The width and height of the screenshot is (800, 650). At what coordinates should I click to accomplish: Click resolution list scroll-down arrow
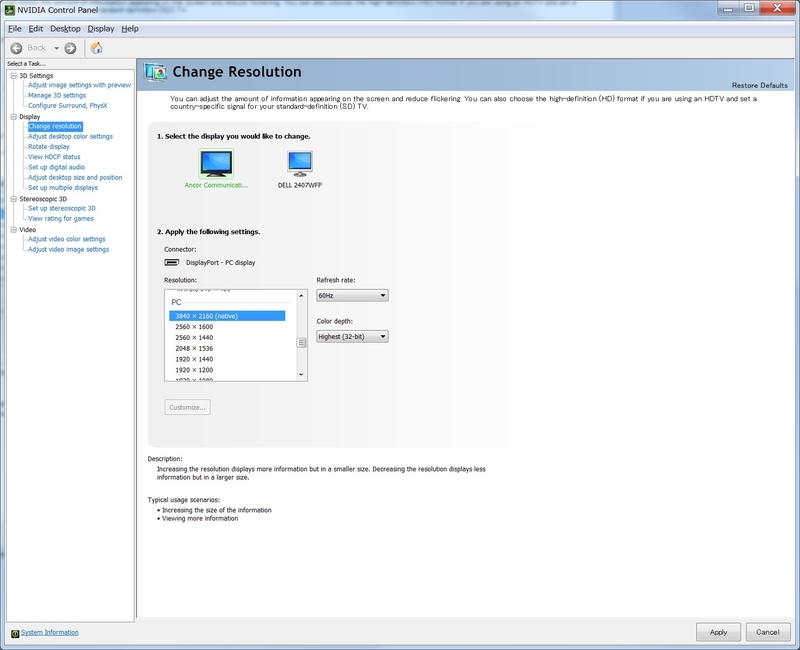(301, 375)
